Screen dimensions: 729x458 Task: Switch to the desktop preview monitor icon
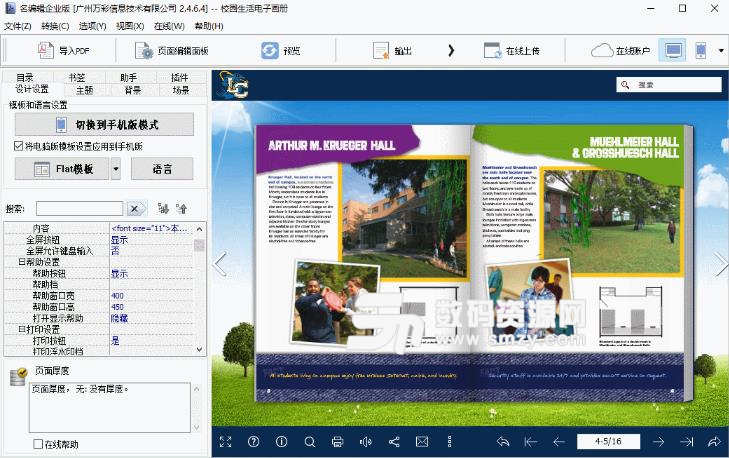(674, 50)
